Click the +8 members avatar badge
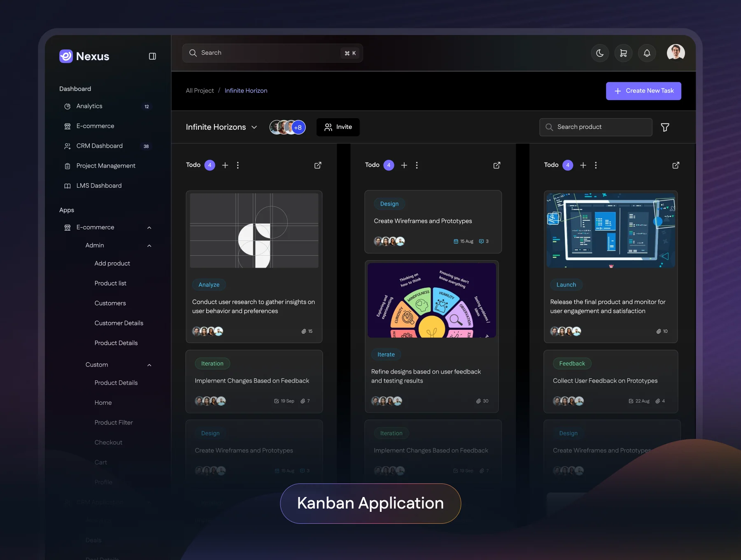 coord(298,127)
